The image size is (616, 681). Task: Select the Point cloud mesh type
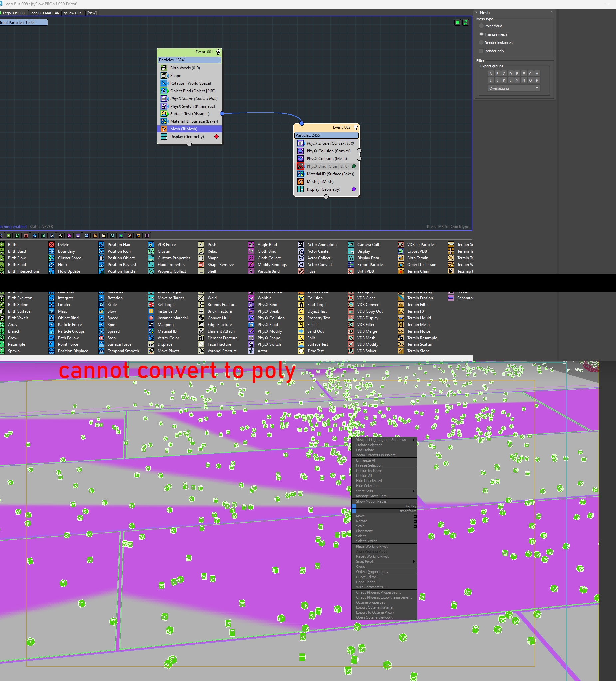tap(481, 26)
